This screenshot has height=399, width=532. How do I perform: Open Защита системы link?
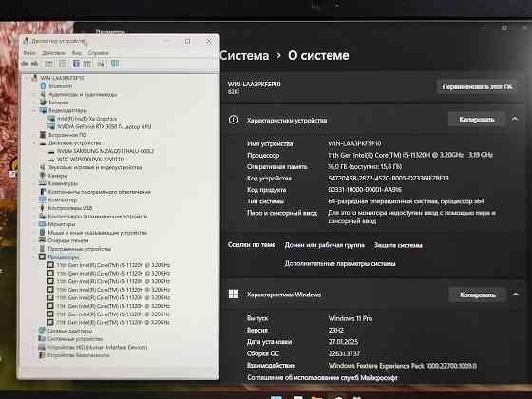click(398, 245)
